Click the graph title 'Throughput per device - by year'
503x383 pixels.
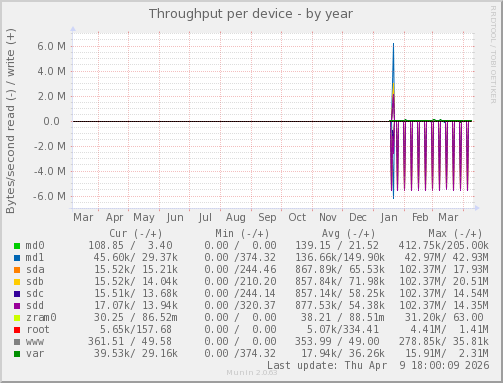251,14
